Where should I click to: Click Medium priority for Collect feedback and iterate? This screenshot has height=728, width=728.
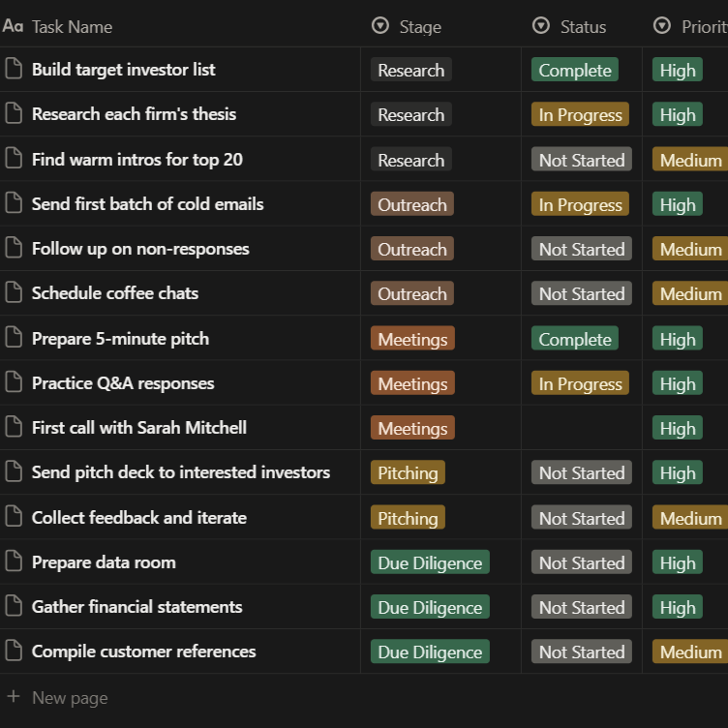pyautogui.click(x=690, y=517)
